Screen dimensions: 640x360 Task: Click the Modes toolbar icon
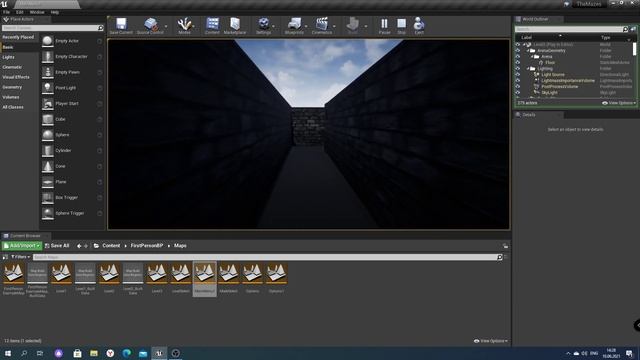point(184,25)
